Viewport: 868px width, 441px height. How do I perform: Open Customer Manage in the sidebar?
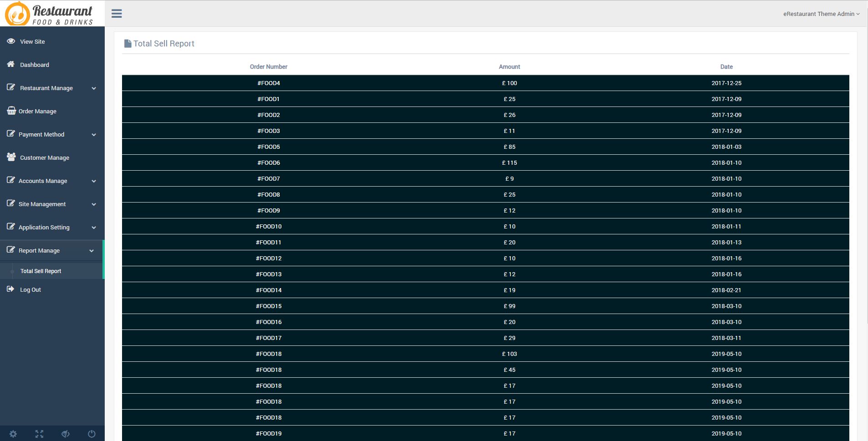pos(45,157)
